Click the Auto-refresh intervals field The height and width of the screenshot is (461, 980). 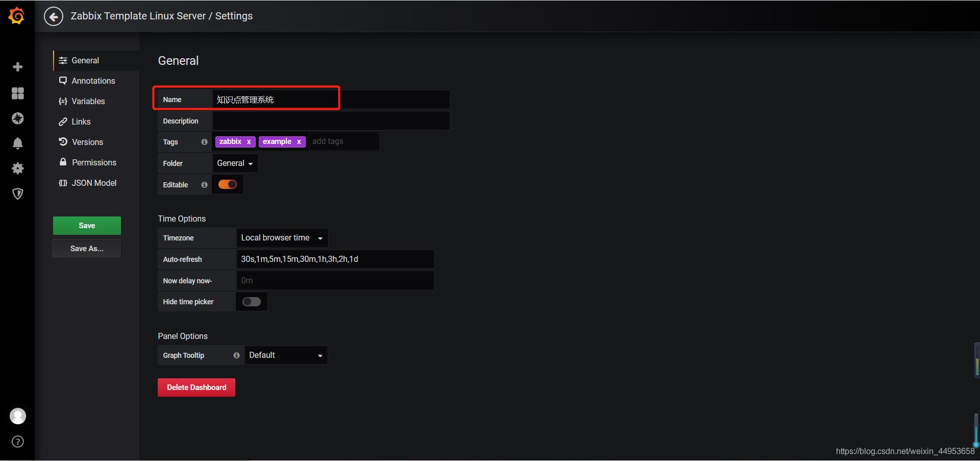[x=335, y=259]
